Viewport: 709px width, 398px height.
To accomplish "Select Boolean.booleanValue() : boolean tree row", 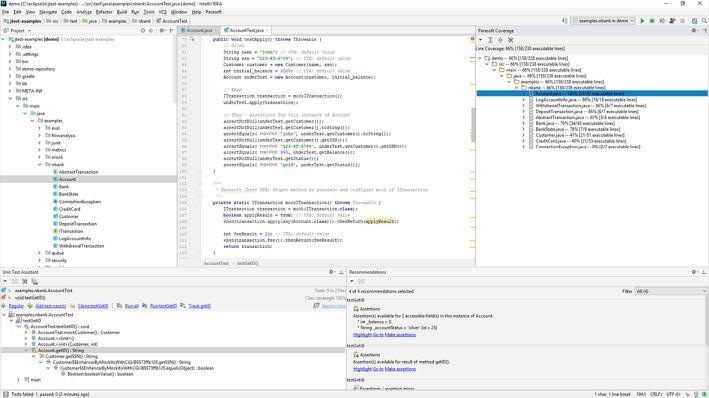I will point(100,374).
